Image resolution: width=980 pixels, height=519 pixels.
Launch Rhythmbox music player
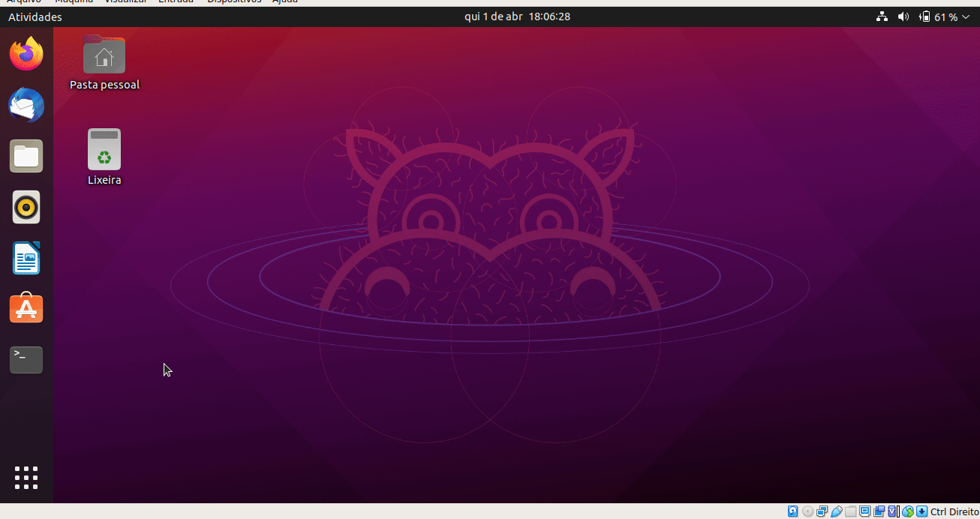pyautogui.click(x=26, y=207)
